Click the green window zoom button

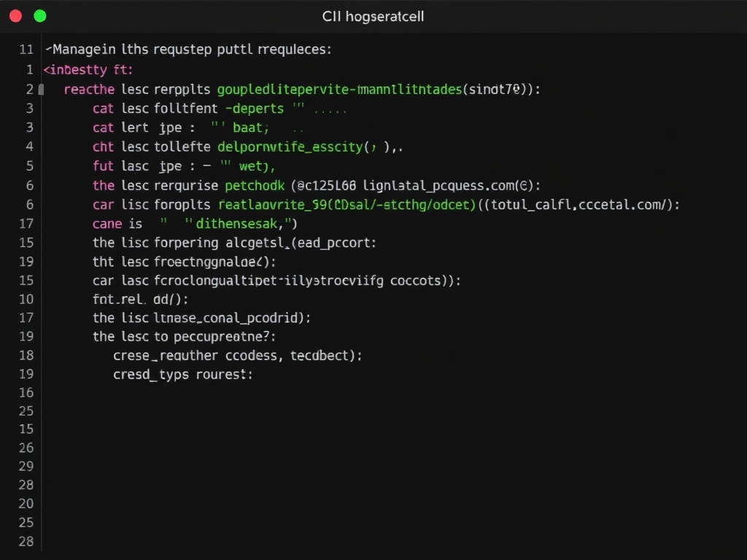click(x=40, y=15)
